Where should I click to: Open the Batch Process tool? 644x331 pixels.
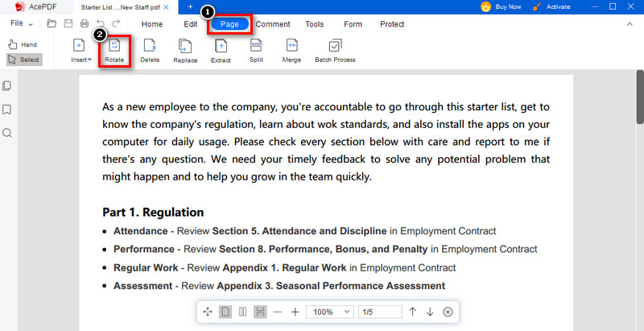tap(334, 50)
